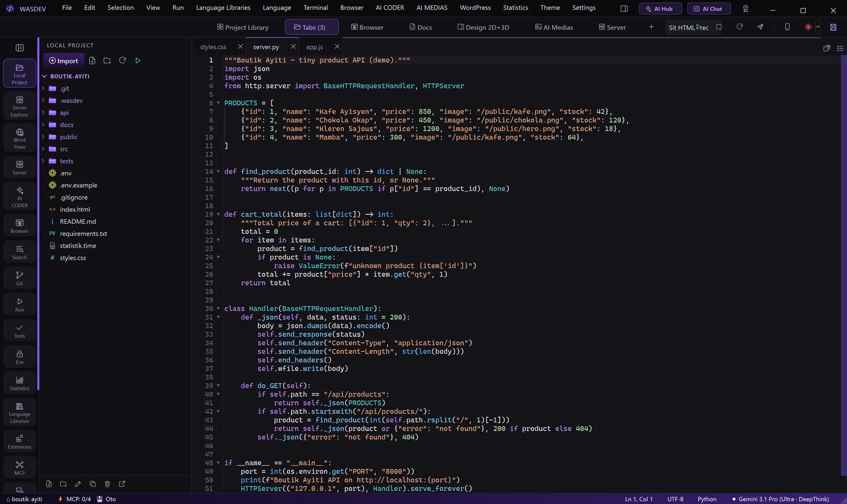847x504 pixels.
Task: Open the AI Hub button
Action: [660, 9]
